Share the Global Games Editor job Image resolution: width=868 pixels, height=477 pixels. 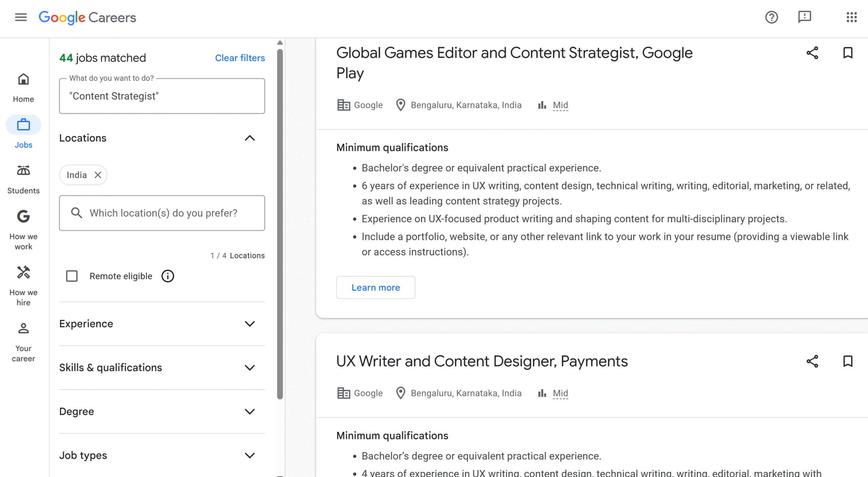click(812, 53)
